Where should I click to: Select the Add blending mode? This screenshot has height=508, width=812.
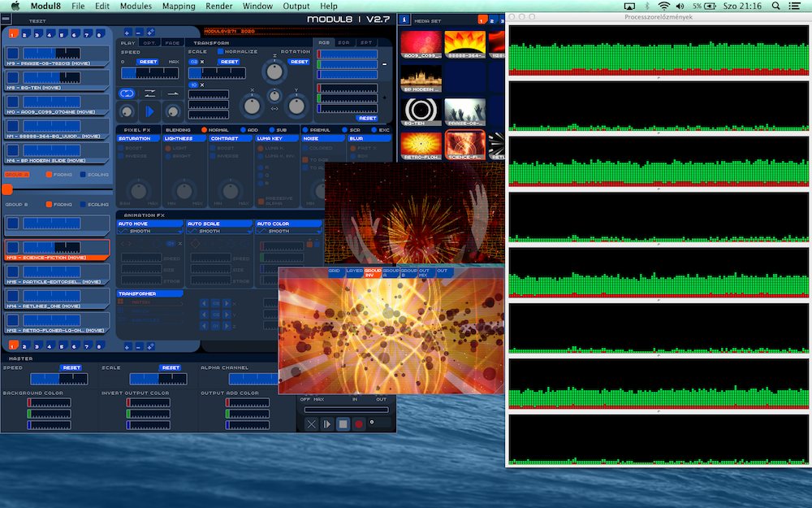click(243, 129)
